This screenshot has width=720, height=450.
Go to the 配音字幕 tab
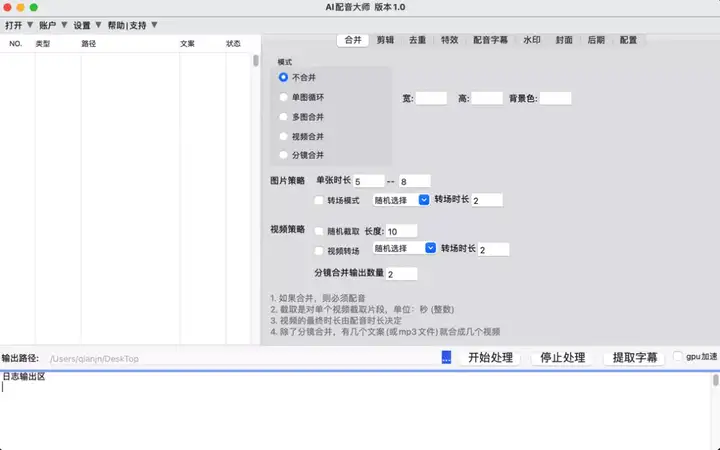pyautogui.click(x=490, y=40)
